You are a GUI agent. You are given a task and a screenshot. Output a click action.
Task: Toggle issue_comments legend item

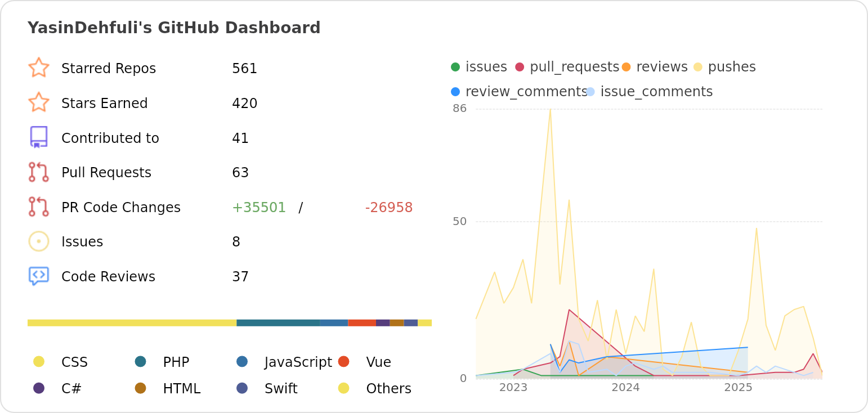pos(650,92)
